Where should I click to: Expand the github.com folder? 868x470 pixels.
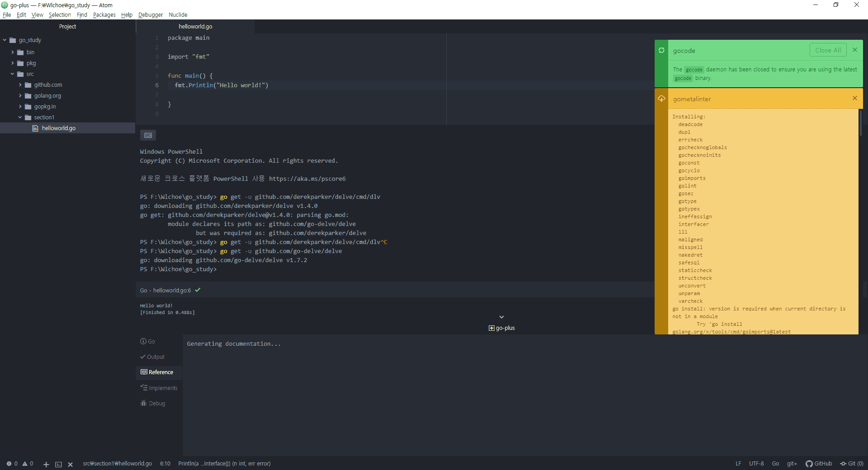click(20, 85)
